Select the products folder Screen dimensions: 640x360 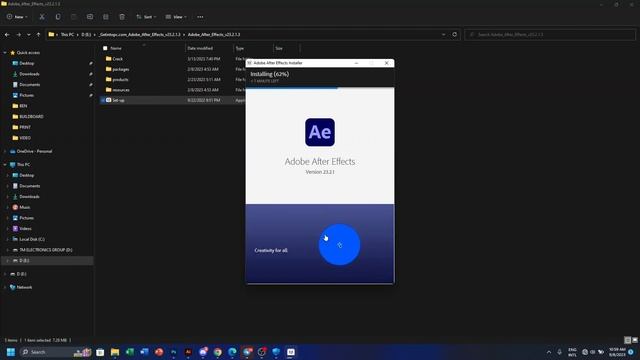(x=120, y=80)
